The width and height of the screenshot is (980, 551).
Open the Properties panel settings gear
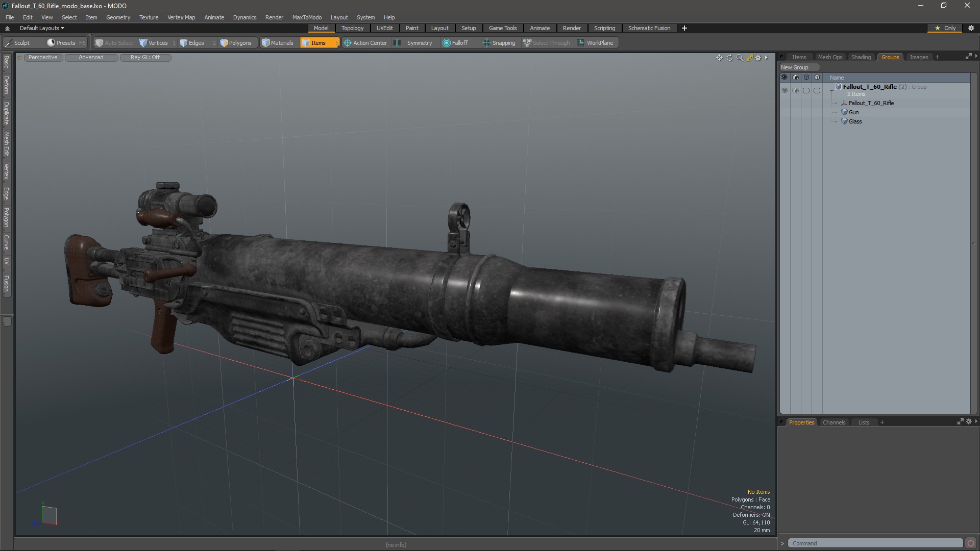[x=969, y=422]
